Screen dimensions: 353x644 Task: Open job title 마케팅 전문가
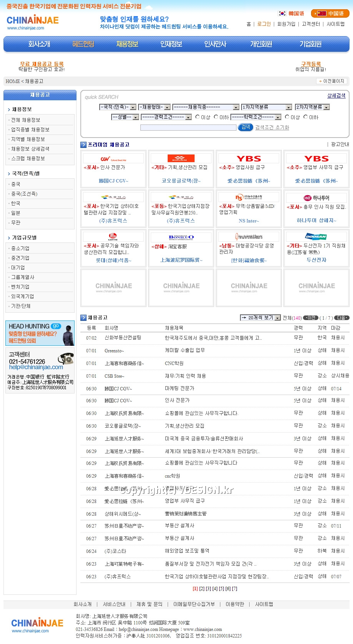point(180,388)
